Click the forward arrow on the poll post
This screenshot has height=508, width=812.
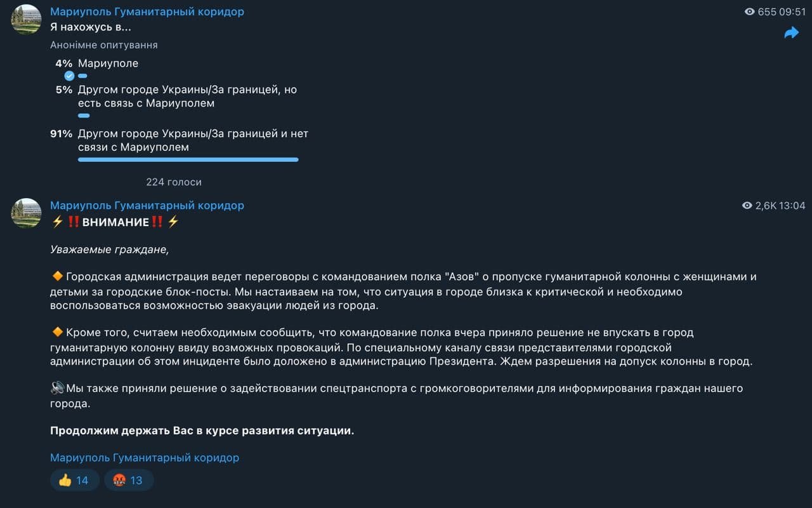tap(791, 33)
